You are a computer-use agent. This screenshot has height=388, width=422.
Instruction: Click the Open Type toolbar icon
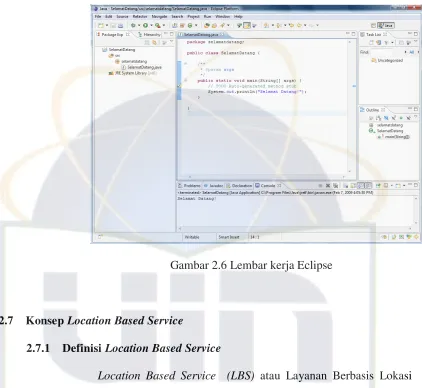click(207, 25)
